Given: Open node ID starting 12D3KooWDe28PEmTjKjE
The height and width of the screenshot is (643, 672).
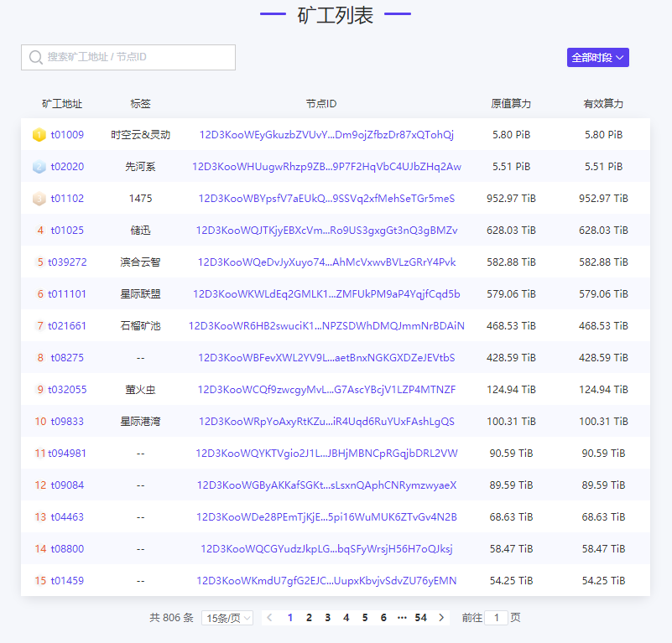Looking at the screenshot, I should (x=326, y=516).
